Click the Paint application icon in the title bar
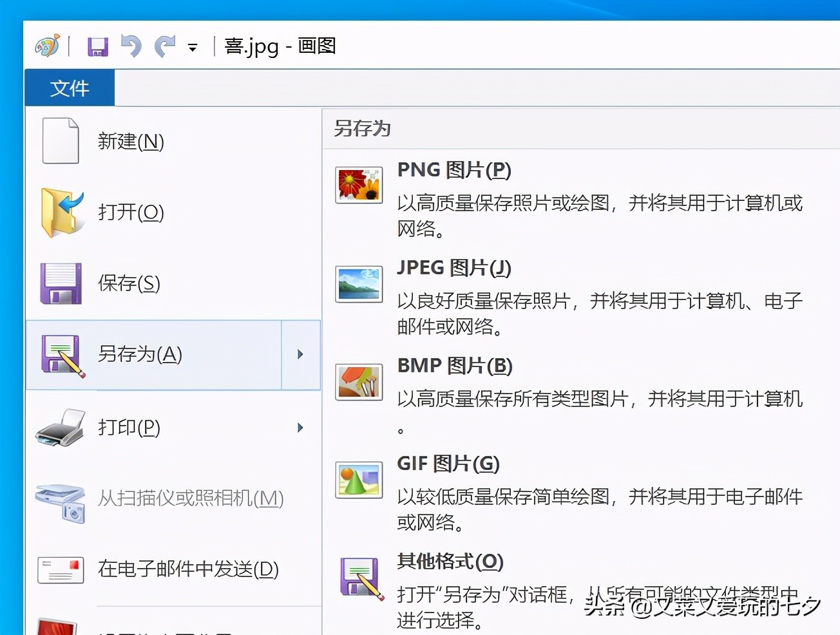840x635 pixels. tap(46, 45)
